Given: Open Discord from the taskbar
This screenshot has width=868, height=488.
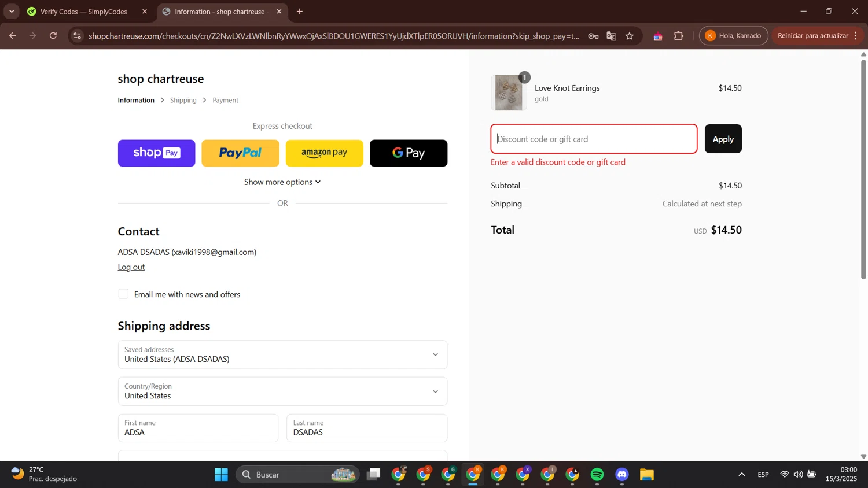Looking at the screenshot, I should click(622, 475).
